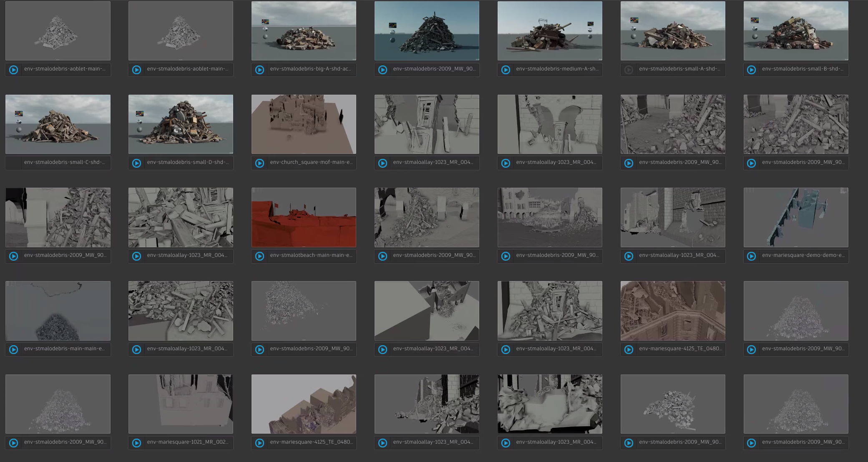868x462 pixels.
Task: Select the blue debris pile thumbnail in top row
Action: coord(427,30)
